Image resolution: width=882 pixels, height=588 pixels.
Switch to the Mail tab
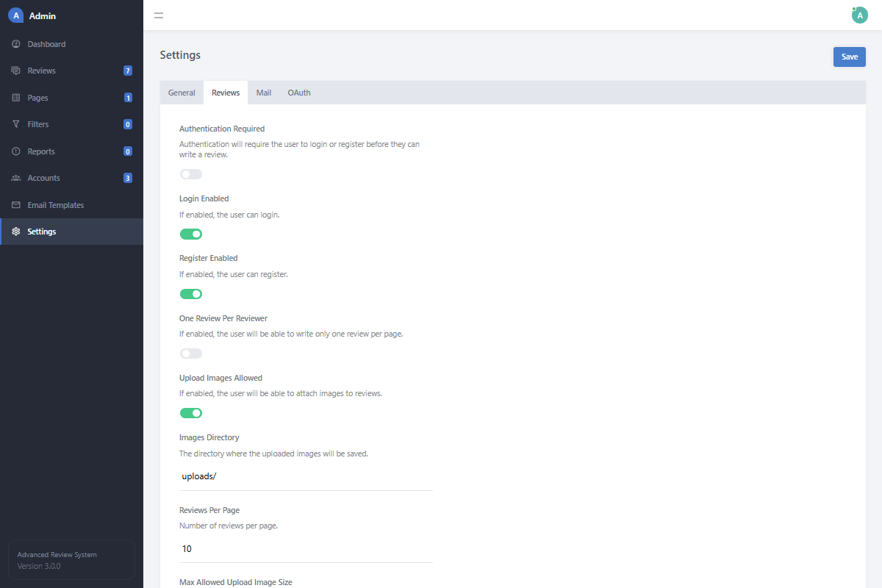click(x=264, y=92)
